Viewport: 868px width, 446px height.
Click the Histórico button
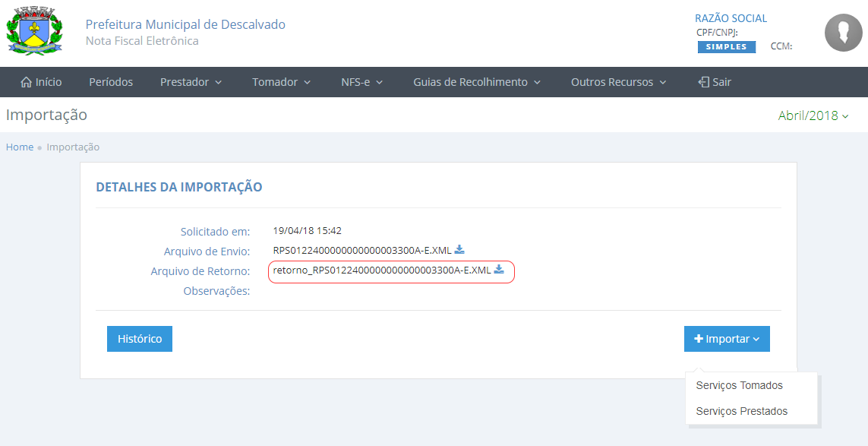[140, 339]
